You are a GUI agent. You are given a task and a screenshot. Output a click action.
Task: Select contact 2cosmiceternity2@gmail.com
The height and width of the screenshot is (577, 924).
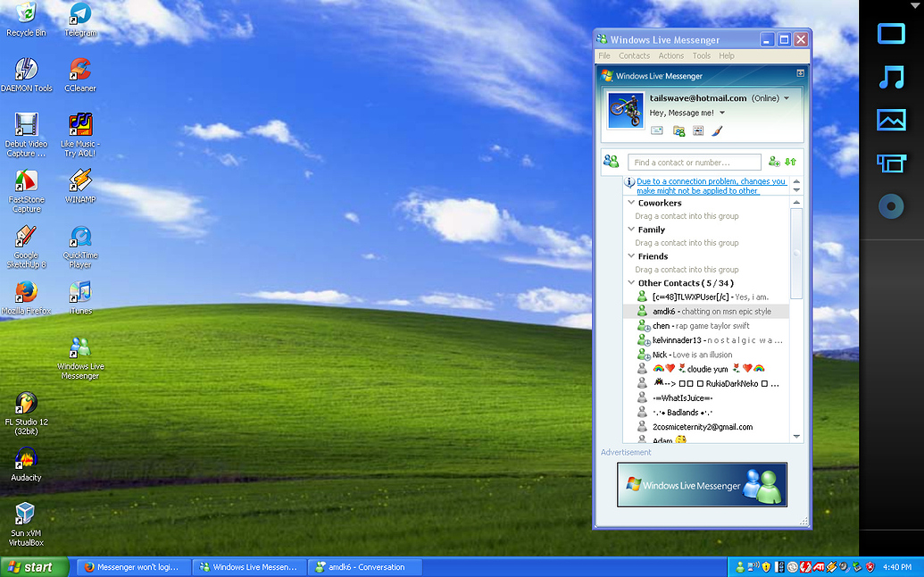(x=706, y=427)
